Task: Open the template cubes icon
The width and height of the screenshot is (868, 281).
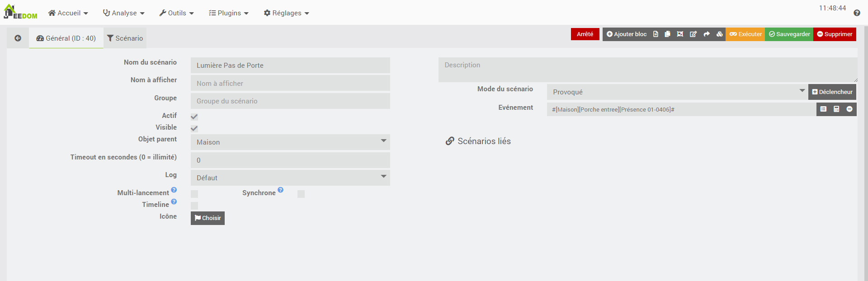Action: click(719, 34)
